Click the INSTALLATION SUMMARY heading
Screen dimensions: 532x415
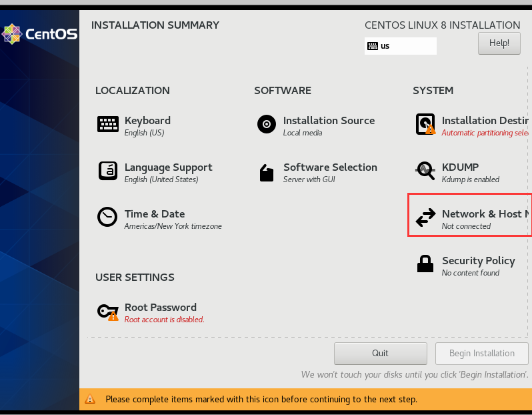coord(155,25)
